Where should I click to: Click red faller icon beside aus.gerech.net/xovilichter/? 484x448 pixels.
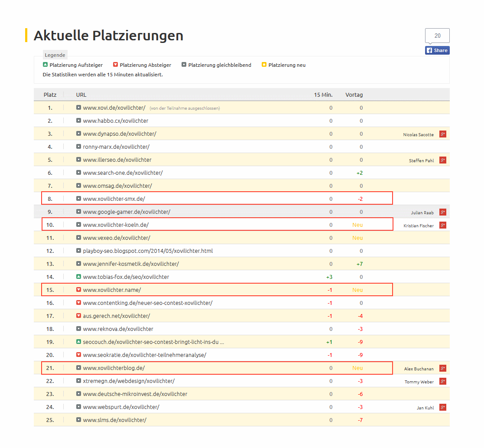79,315
